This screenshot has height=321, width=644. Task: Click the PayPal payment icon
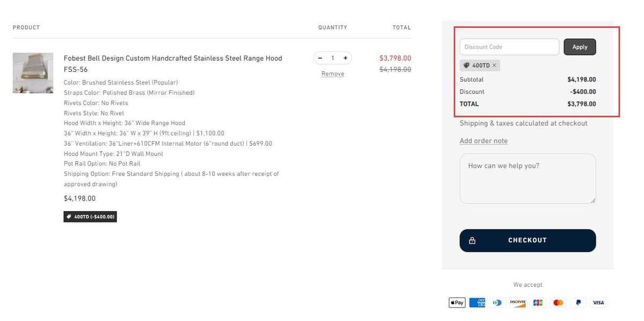point(578,303)
